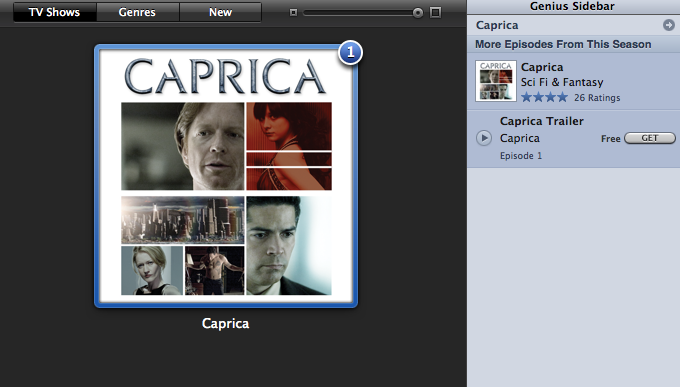Image resolution: width=680 pixels, height=387 pixels.
Task: Click the Episode 1 label
Action: click(x=521, y=156)
